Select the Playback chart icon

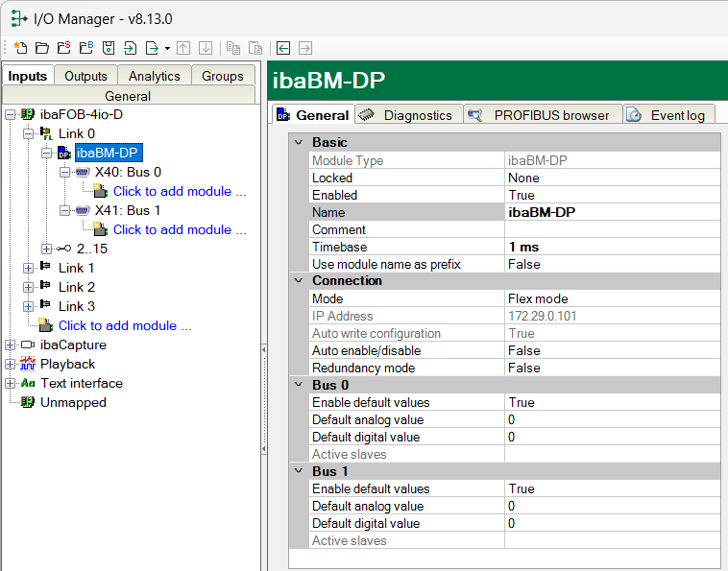[x=28, y=364]
